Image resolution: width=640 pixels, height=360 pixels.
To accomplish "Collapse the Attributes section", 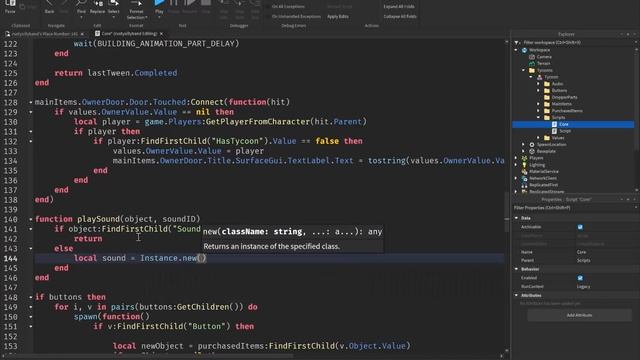I will [x=516, y=295].
